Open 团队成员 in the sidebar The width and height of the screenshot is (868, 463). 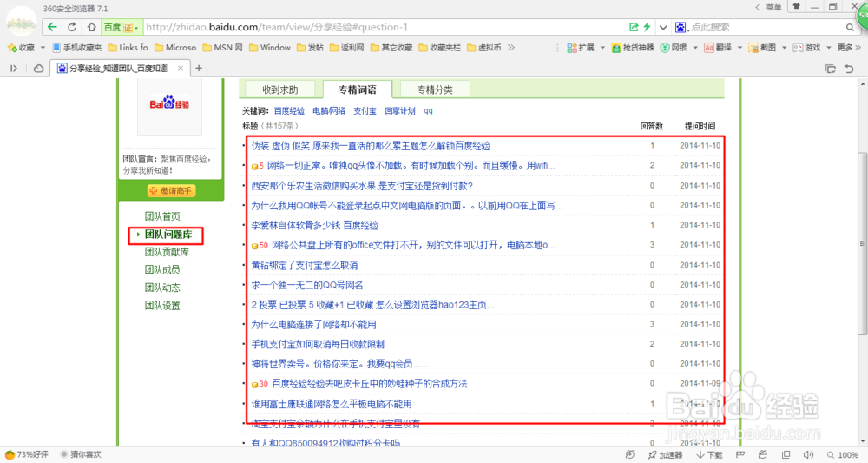162,269
